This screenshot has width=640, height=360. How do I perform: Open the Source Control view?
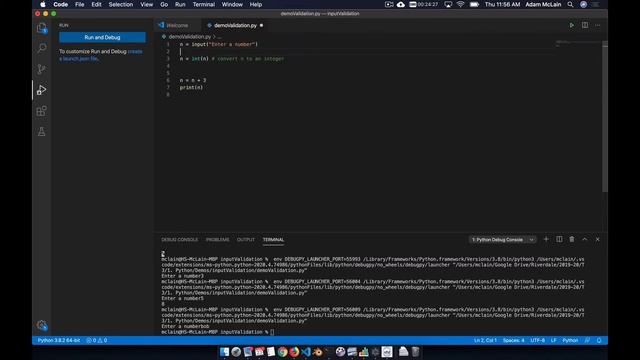click(x=42, y=69)
